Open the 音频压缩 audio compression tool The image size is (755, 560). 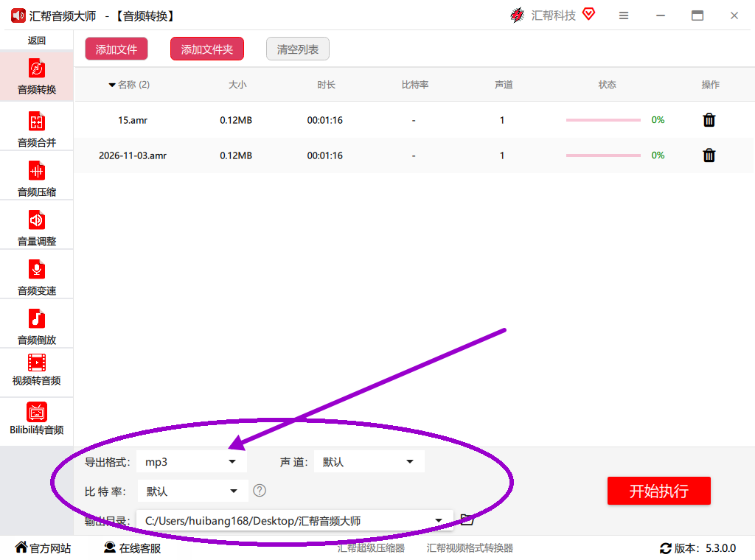point(37,178)
